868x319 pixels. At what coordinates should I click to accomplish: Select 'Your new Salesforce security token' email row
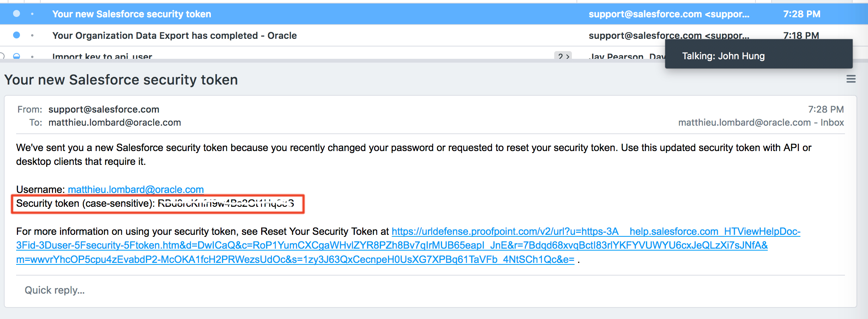[132, 14]
